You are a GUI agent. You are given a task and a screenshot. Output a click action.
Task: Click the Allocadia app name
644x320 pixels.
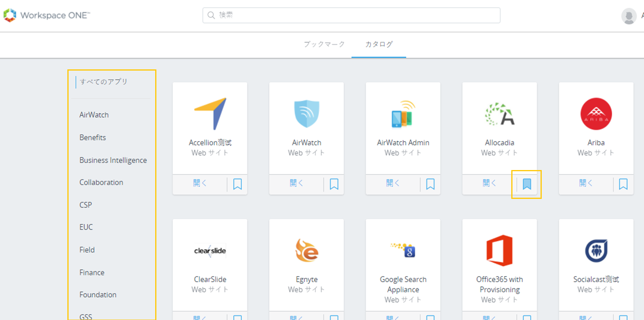500,143
